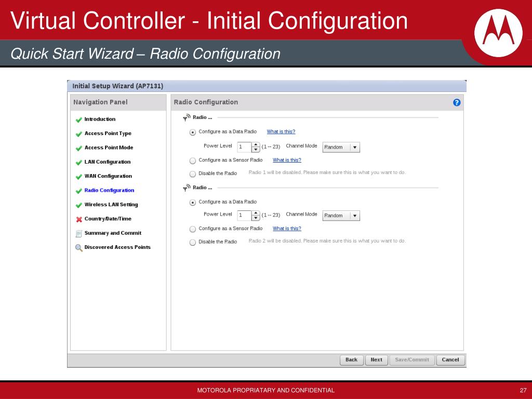Image resolution: width=532 pixels, height=399 pixels.
Task: Select Disable the Radio for Radio 1
Action: click(193, 174)
